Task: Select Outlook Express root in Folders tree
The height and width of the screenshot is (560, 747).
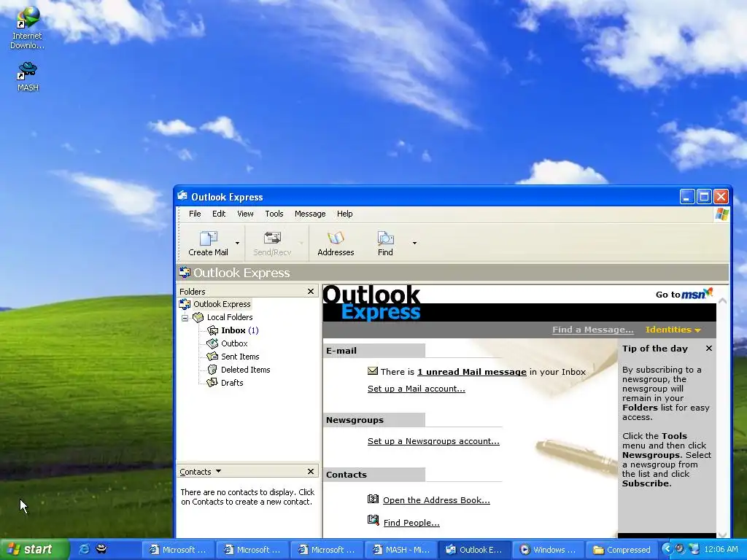Action: coord(222,304)
